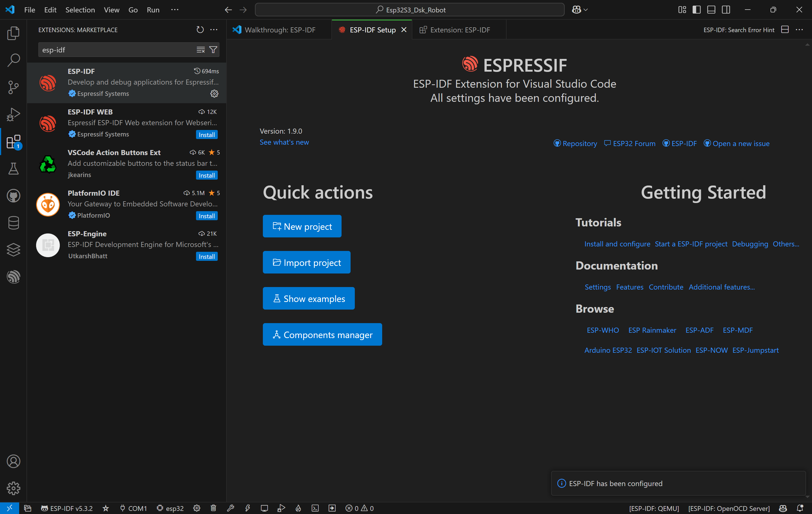The width and height of the screenshot is (812, 514).
Task: Click the Import project button
Action: tap(307, 262)
